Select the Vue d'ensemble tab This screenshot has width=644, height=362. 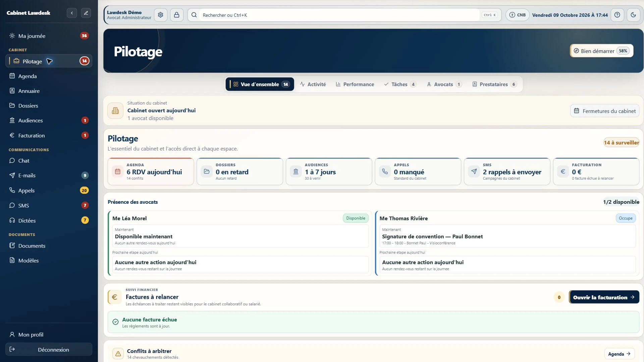click(x=260, y=84)
